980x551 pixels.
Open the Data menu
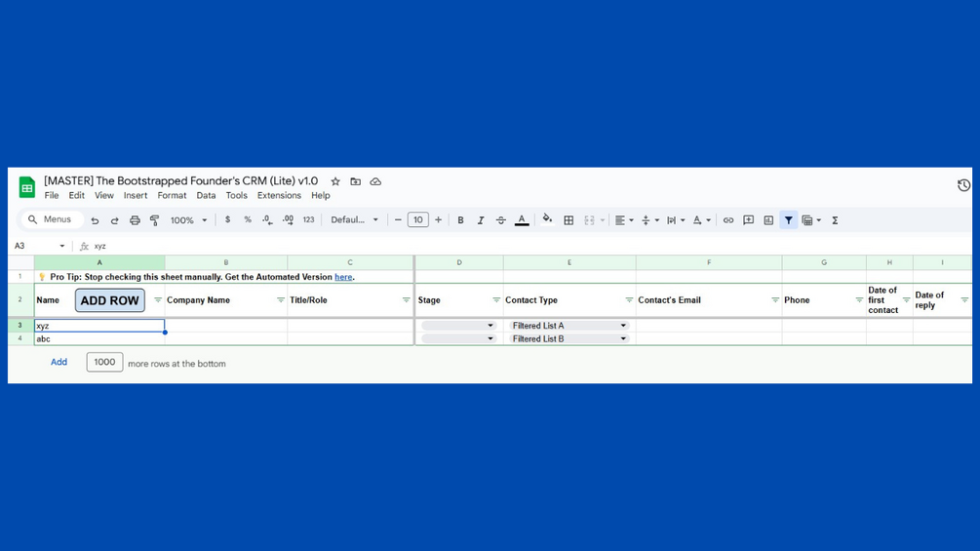pyautogui.click(x=206, y=196)
